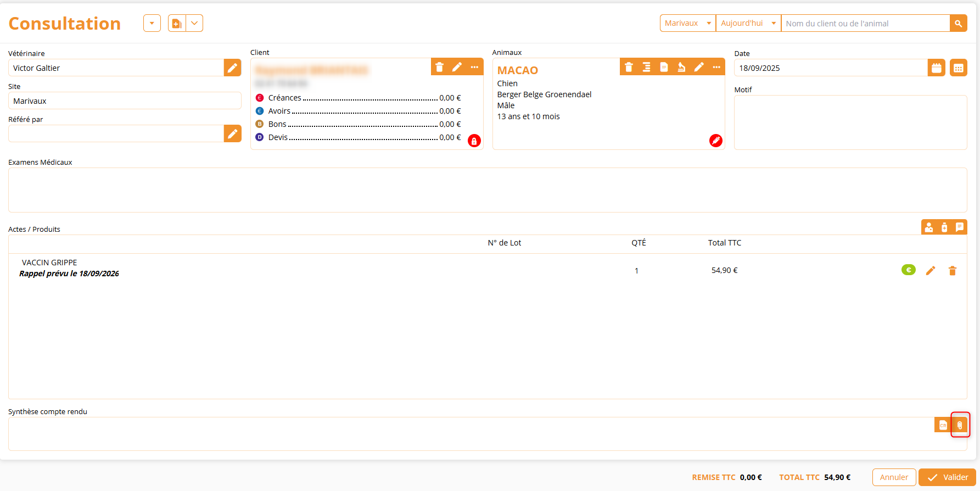Open the calendar picker next to the date field
The image size is (980, 491).
(937, 68)
